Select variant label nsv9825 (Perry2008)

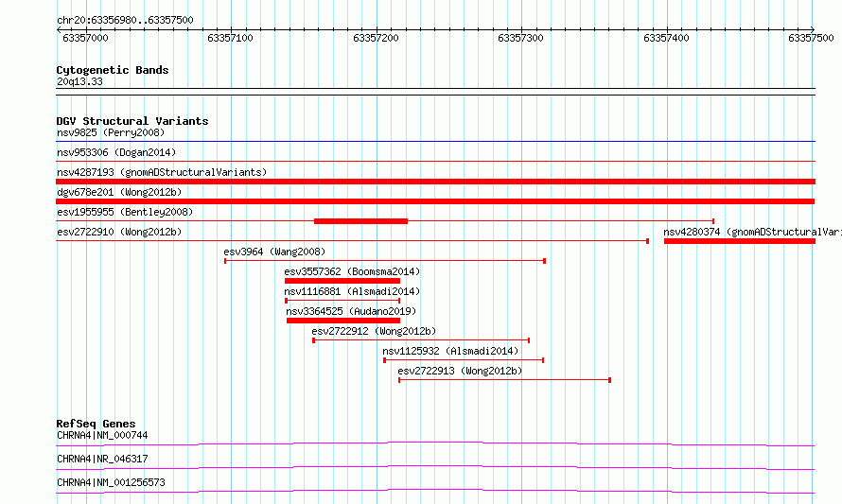(x=111, y=132)
